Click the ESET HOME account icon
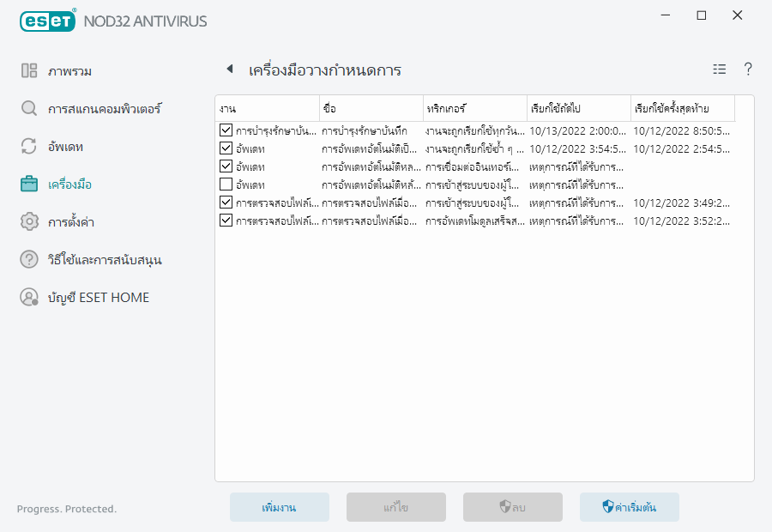772x532 pixels. (x=29, y=298)
